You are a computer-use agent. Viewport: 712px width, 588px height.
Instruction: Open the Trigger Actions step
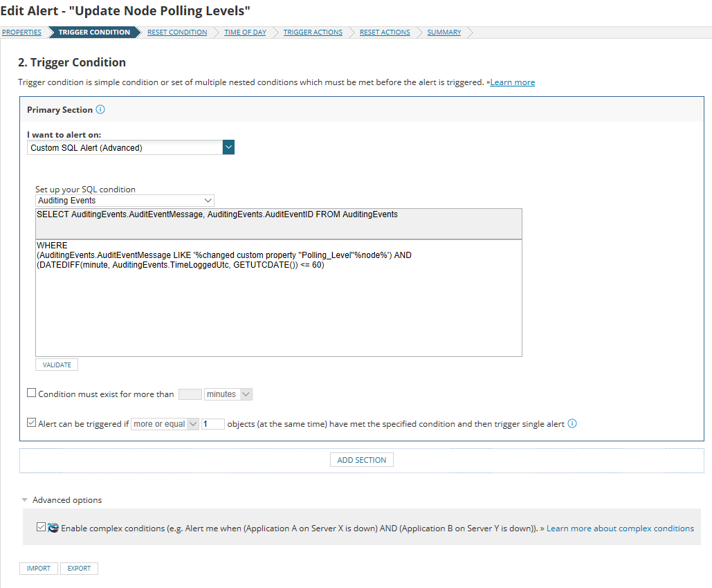coord(313,33)
